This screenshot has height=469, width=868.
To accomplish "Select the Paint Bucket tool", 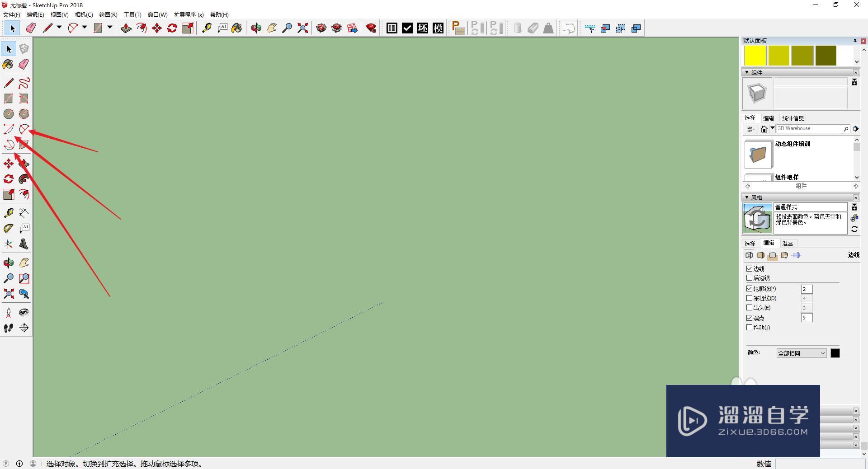I will pyautogui.click(x=8, y=64).
